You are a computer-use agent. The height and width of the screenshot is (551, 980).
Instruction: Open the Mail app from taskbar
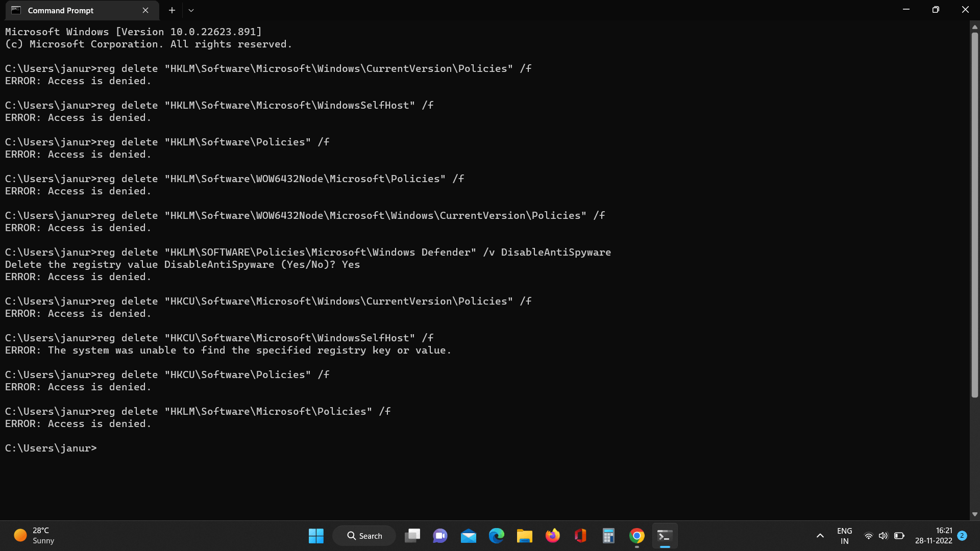pyautogui.click(x=468, y=536)
